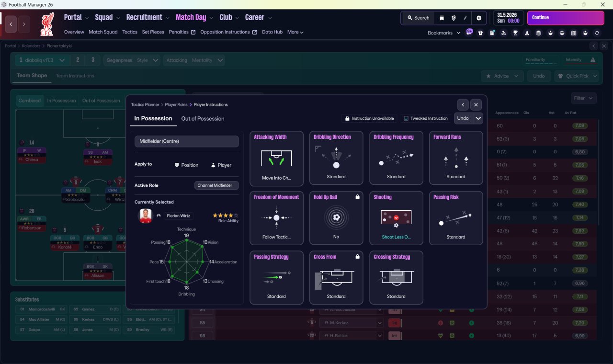This screenshot has width=613, height=364.
Task: Click the Search box
Action: click(x=418, y=18)
